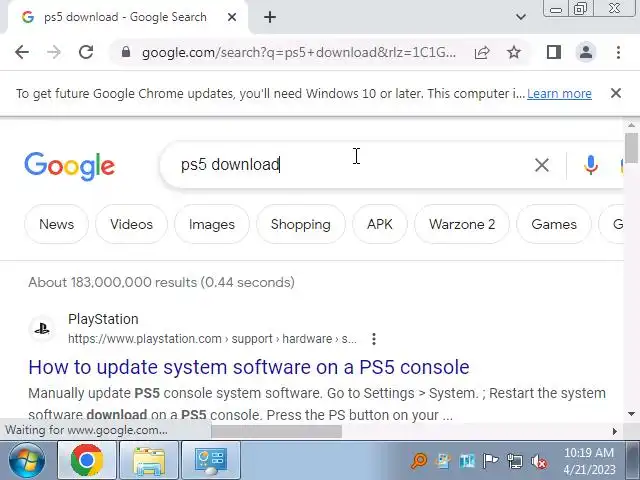Expand the tab search chevron
Screen dimensions: 640x480
(520, 17)
